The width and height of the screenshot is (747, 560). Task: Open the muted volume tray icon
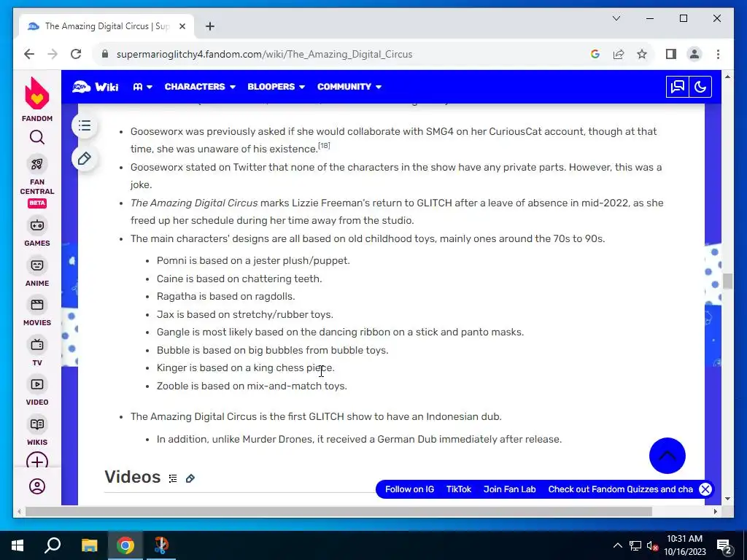[x=652, y=545]
